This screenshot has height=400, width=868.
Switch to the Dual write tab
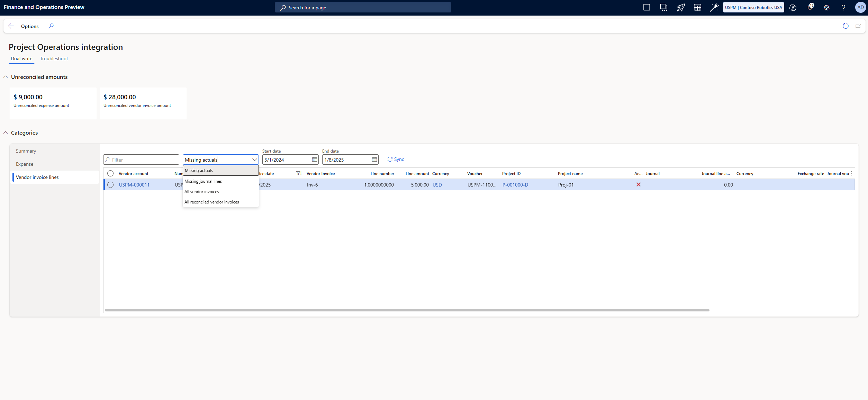(21, 58)
